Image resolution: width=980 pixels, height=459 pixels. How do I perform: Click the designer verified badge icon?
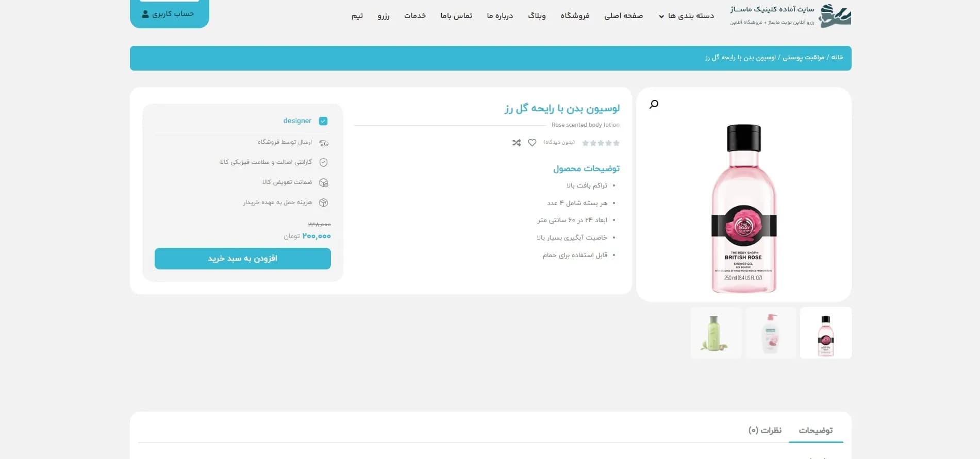click(x=323, y=121)
